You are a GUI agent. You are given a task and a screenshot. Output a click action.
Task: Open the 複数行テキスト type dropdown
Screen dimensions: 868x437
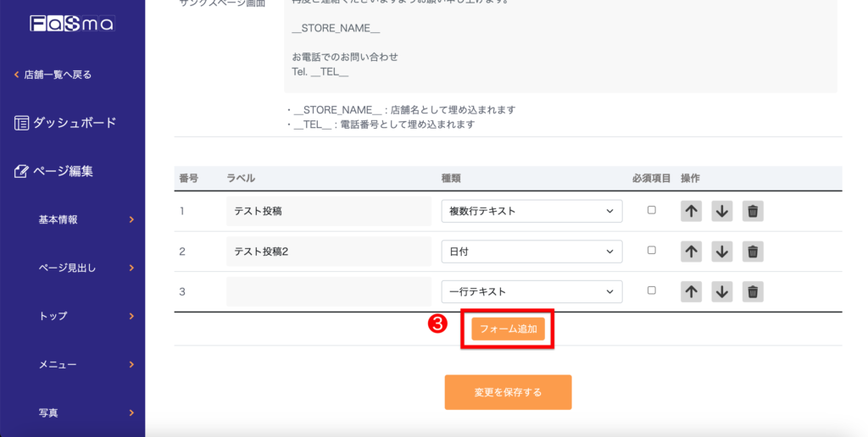point(531,211)
